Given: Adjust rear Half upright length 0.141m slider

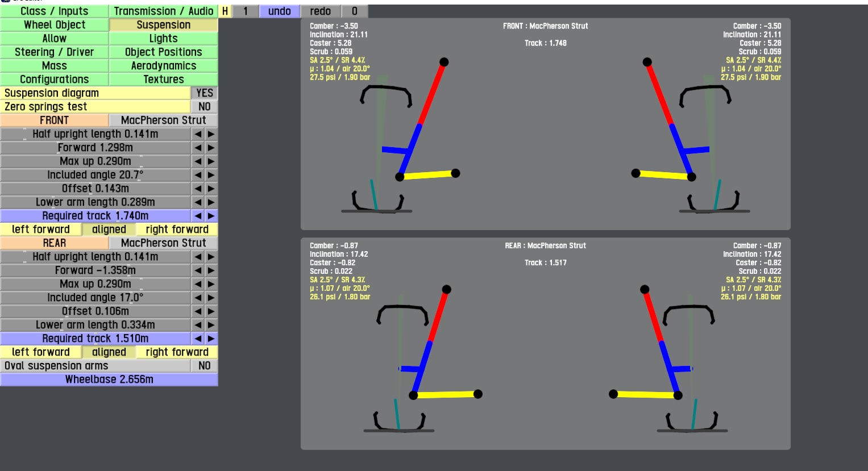Looking at the screenshot, I should tap(95, 257).
